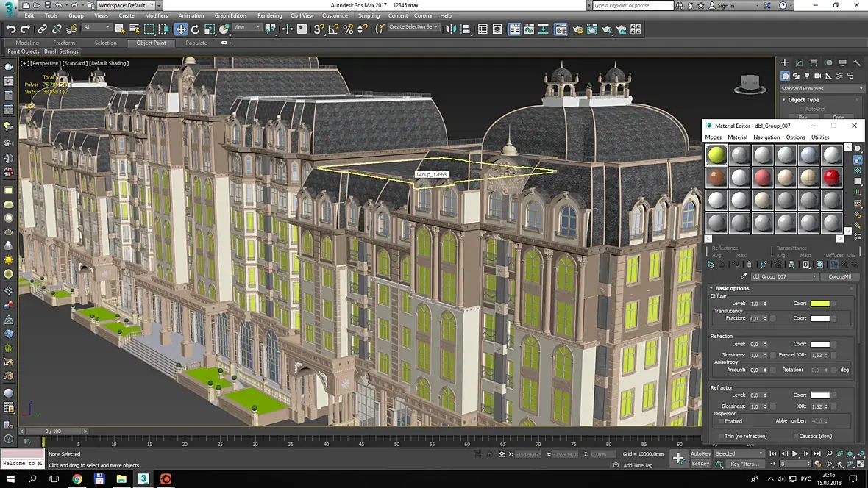The width and height of the screenshot is (868, 488).
Task: Click the Key Filters button
Action: pos(744,464)
